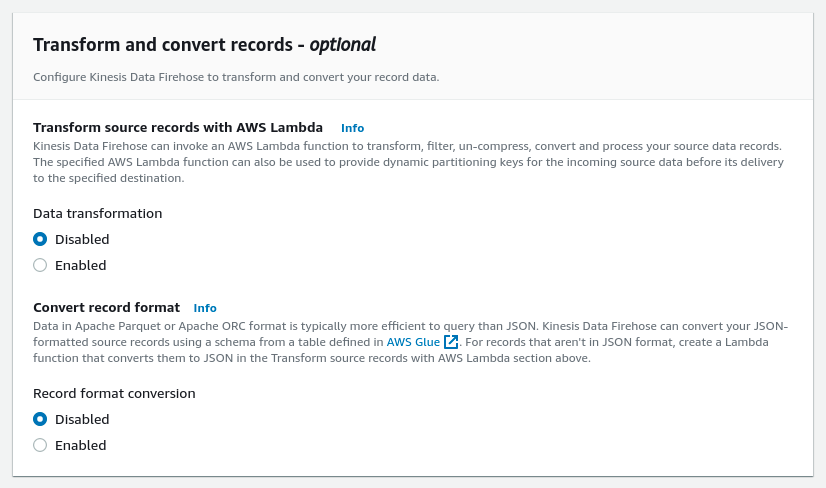
Task: Open Info link for AWS Lambda transform
Action: click(x=352, y=128)
